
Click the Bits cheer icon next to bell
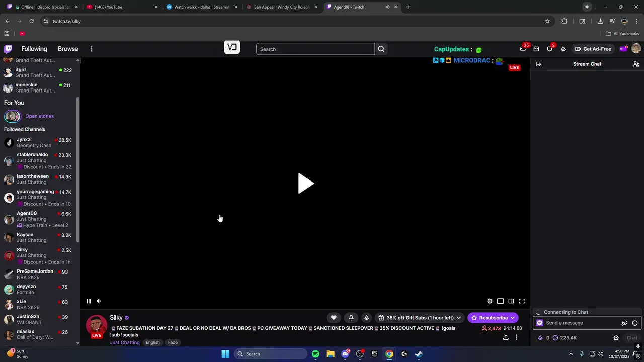tap(366, 318)
